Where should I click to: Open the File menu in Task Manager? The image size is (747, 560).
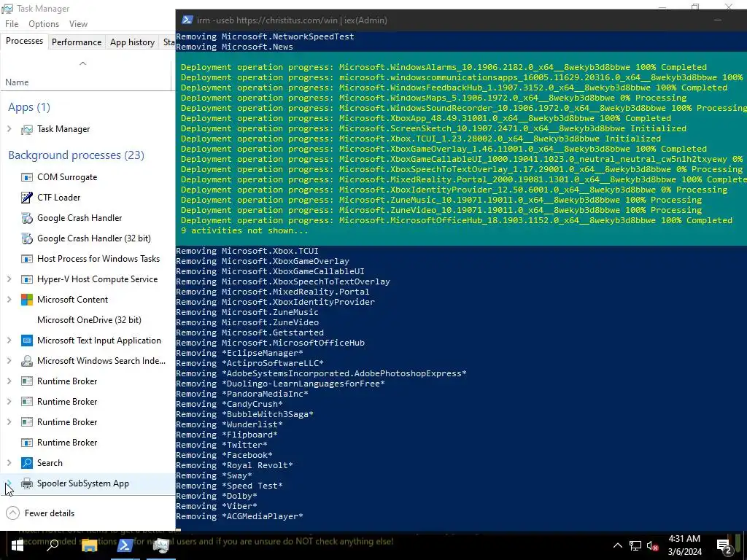pyautogui.click(x=12, y=24)
